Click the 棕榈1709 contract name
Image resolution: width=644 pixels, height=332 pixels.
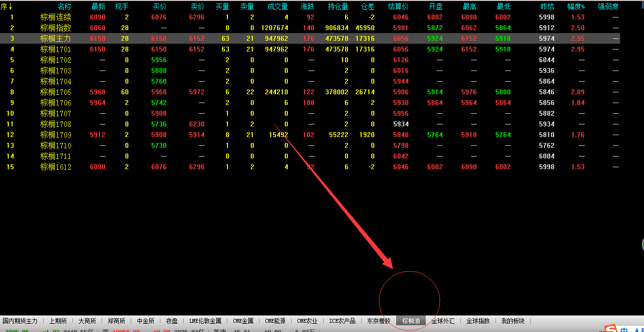click(x=56, y=135)
